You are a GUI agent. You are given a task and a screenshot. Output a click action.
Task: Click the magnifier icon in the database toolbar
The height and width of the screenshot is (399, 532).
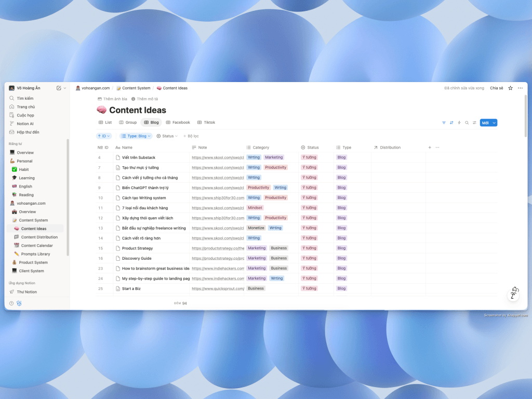[467, 123]
